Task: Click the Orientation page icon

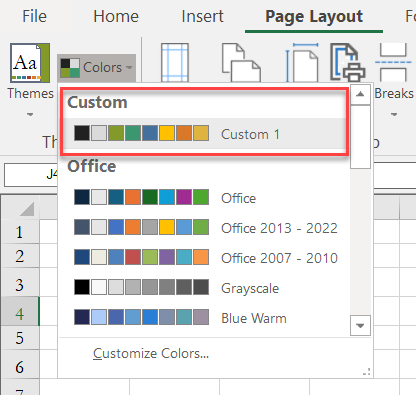Action: (x=241, y=62)
